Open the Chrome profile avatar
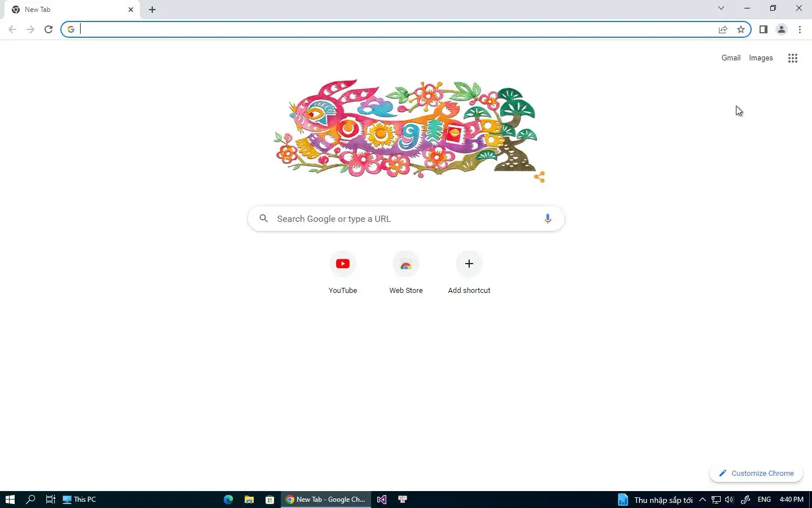This screenshot has height=508, width=812. 782,29
